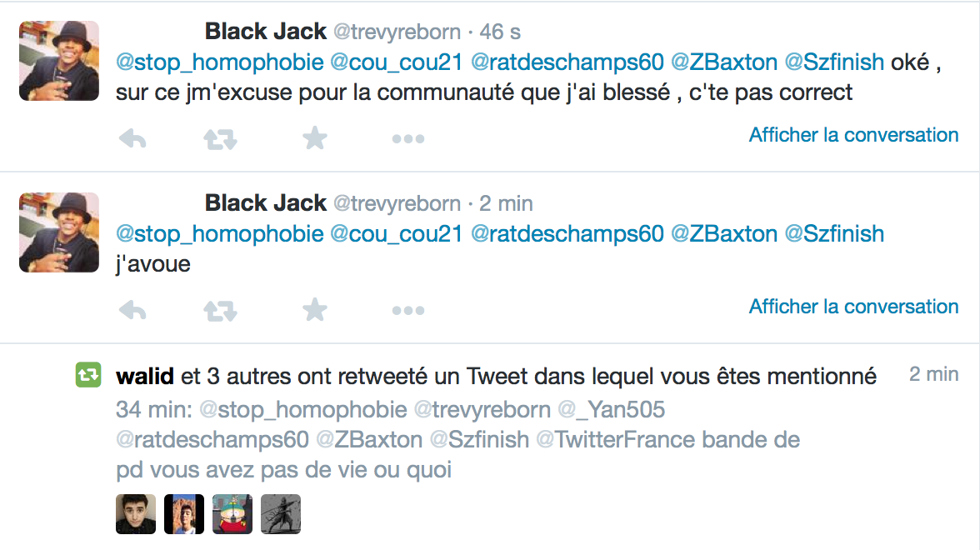Favorite the 46 s tweet with star
The width and height of the screenshot is (980, 550).
point(314,137)
